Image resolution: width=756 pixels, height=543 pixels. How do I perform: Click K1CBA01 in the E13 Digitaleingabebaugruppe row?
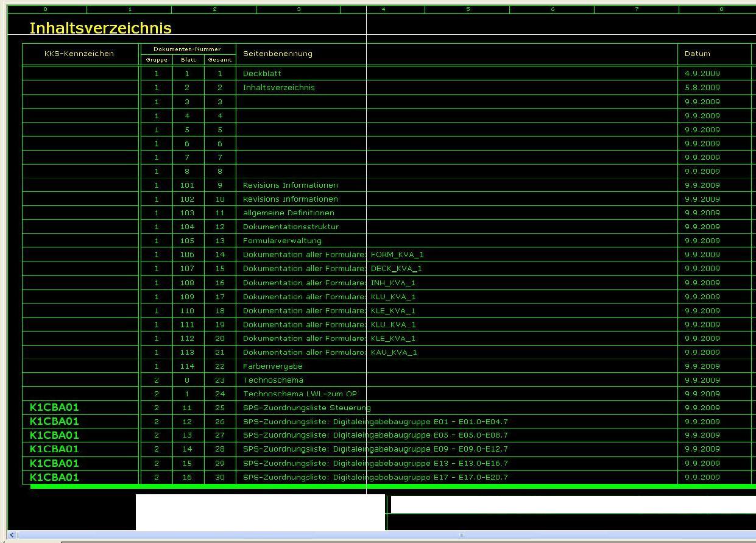[x=54, y=463]
